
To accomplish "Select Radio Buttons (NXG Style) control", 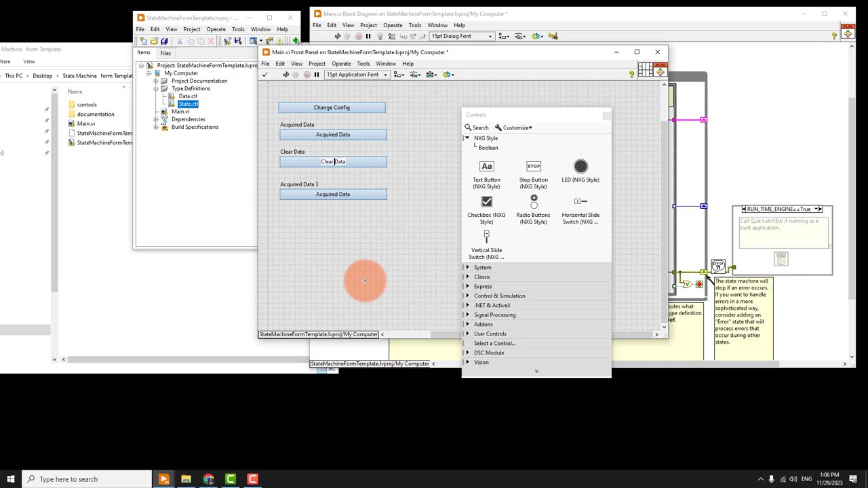I will (534, 209).
